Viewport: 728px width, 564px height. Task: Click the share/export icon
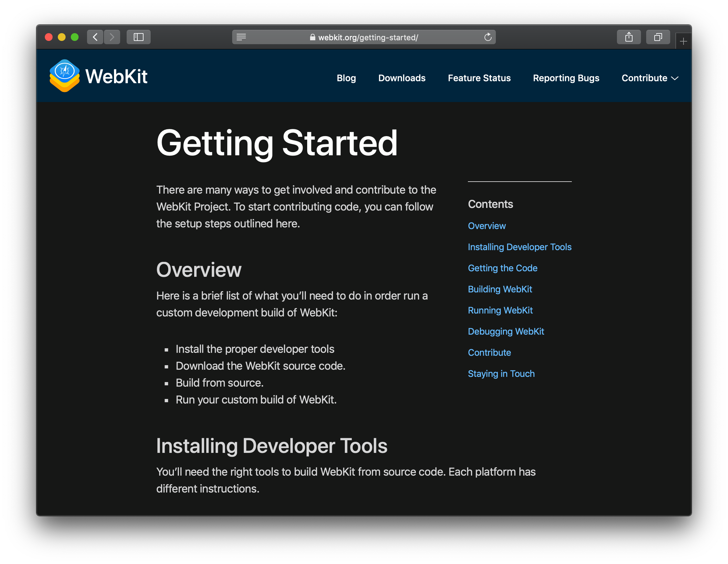[x=629, y=37]
